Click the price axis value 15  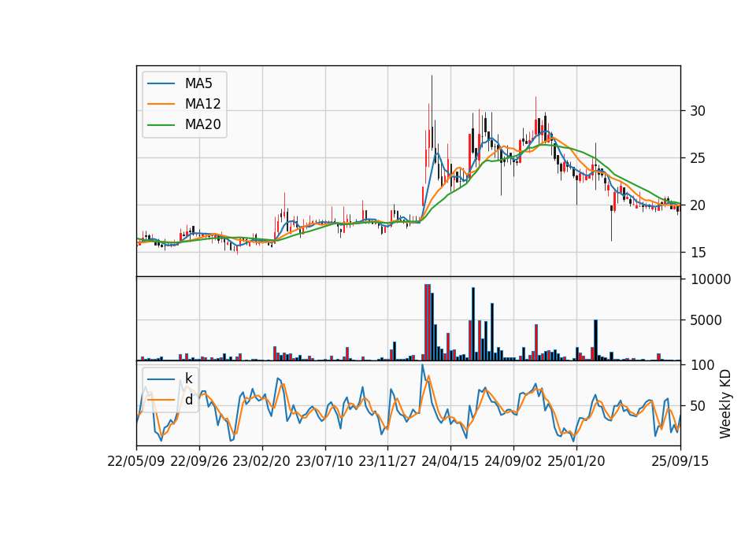(x=698, y=253)
